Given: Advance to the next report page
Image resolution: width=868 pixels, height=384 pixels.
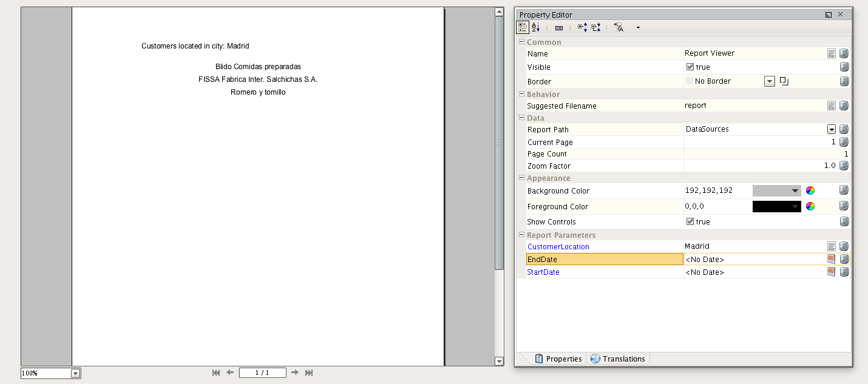Looking at the screenshot, I should click(295, 372).
